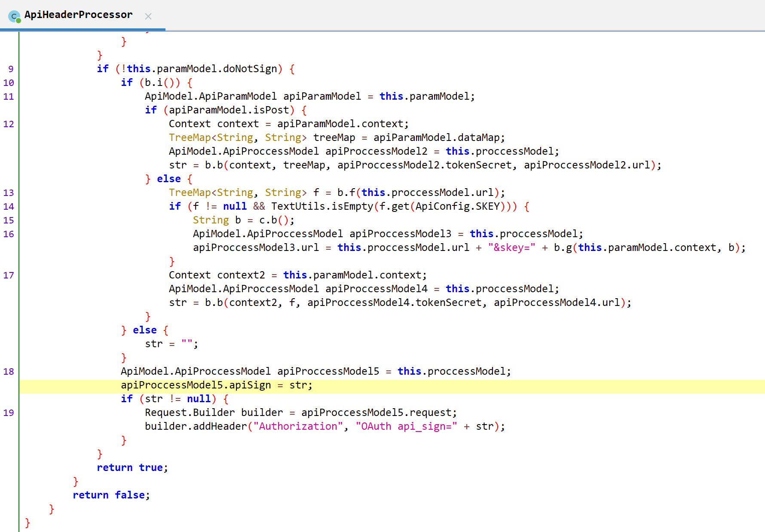Viewport: 765px width, 532px height.
Task: Click line number 10 in the gutter
Action: coord(9,83)
